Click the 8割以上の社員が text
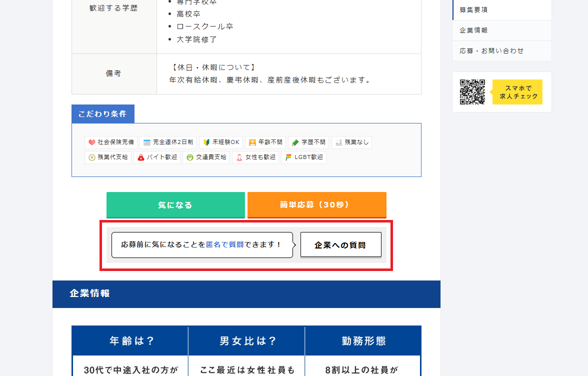Screen dimensions: 588x376 tap(361, 370)
